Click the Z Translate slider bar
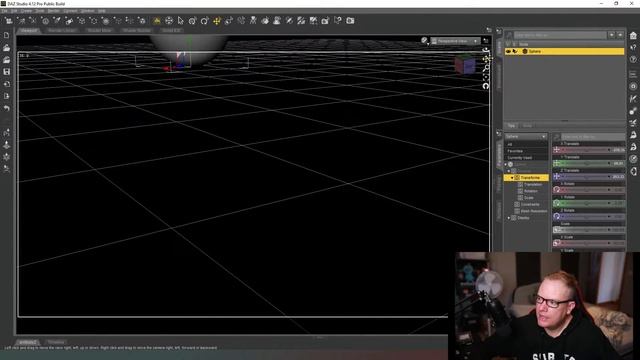This screenshot has width=640, height=360. (x=587, y=176)
